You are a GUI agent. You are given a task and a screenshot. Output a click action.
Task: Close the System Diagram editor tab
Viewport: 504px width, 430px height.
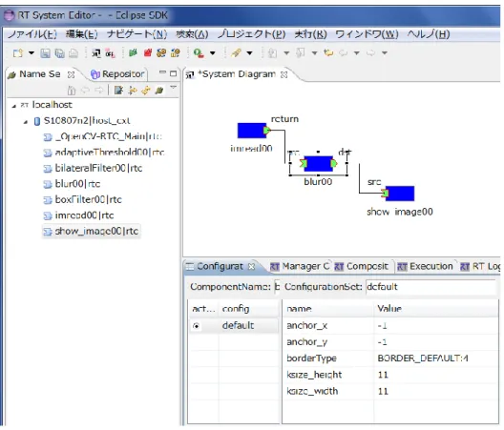[283, 74]
